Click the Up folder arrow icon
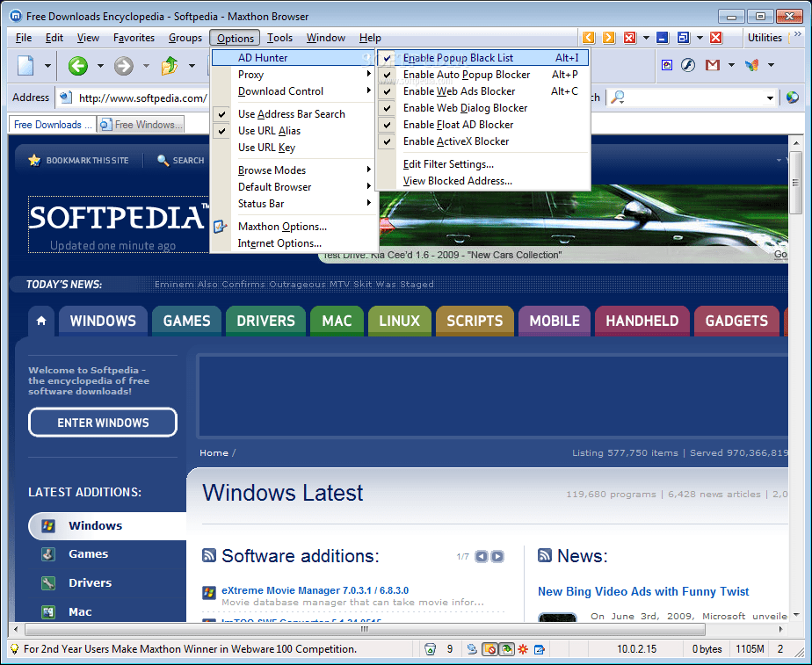The image size is (812, 665). pos(170,66)
